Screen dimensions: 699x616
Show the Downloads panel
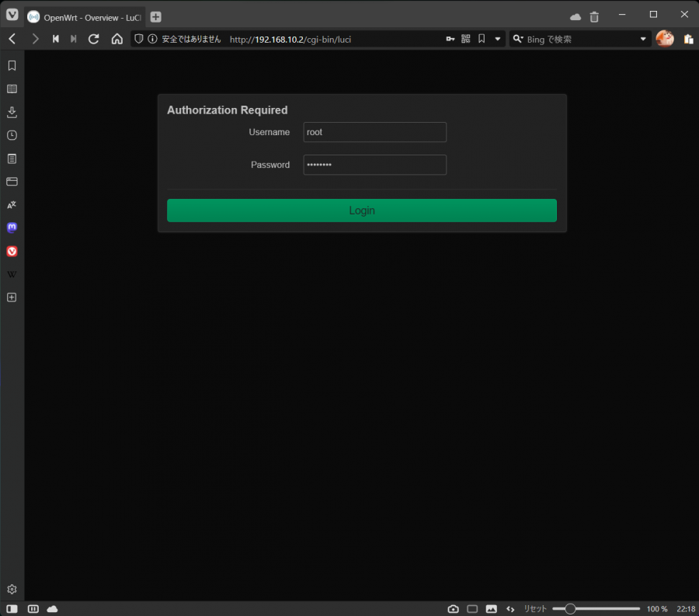click(x=12, y=112)
